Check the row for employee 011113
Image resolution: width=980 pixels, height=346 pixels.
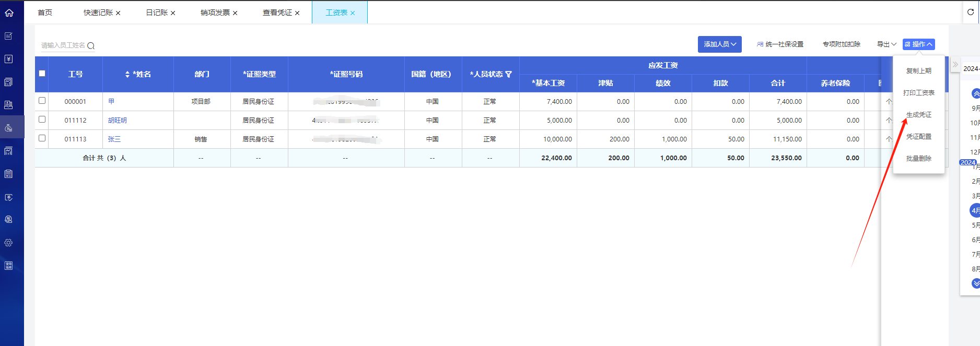pyautogui.click(x=42, y=138)
